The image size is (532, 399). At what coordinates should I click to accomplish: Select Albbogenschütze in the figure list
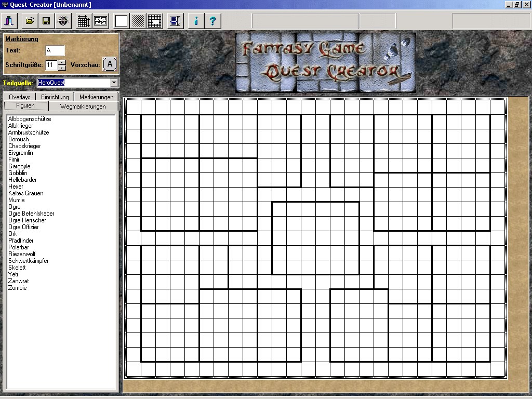pyautogui.click(x=30, y=119)
